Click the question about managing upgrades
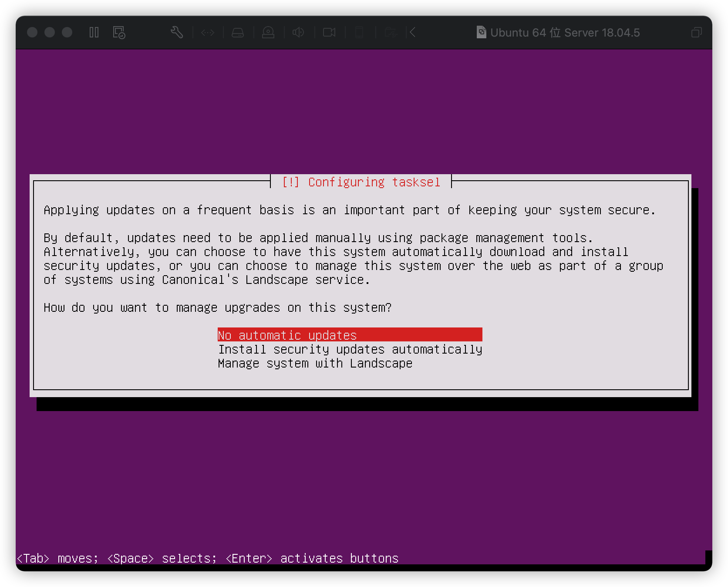 click(x=218, y=307)
